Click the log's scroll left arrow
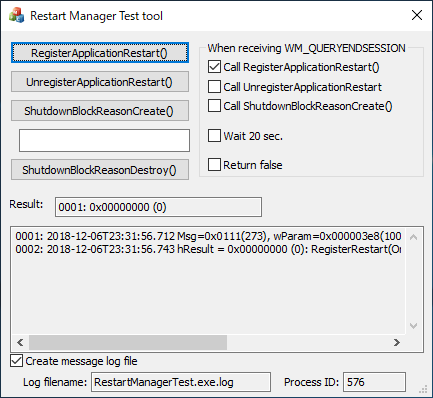This screenshot has width=433, height=398. 20,342
